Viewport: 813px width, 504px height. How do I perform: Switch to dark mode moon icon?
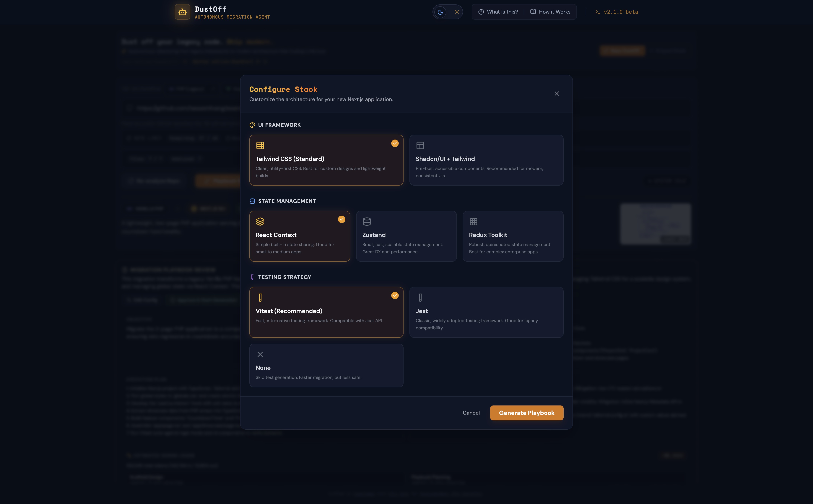tap(440, 12)
